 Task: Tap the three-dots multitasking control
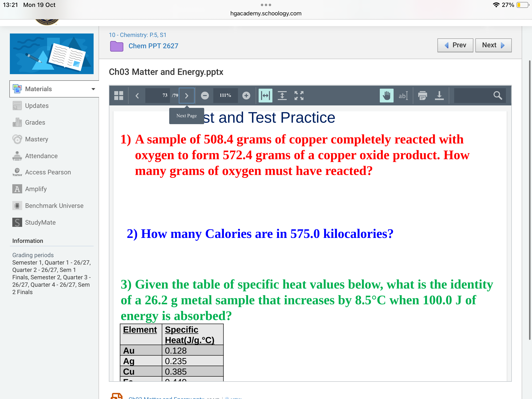[266, 5]
